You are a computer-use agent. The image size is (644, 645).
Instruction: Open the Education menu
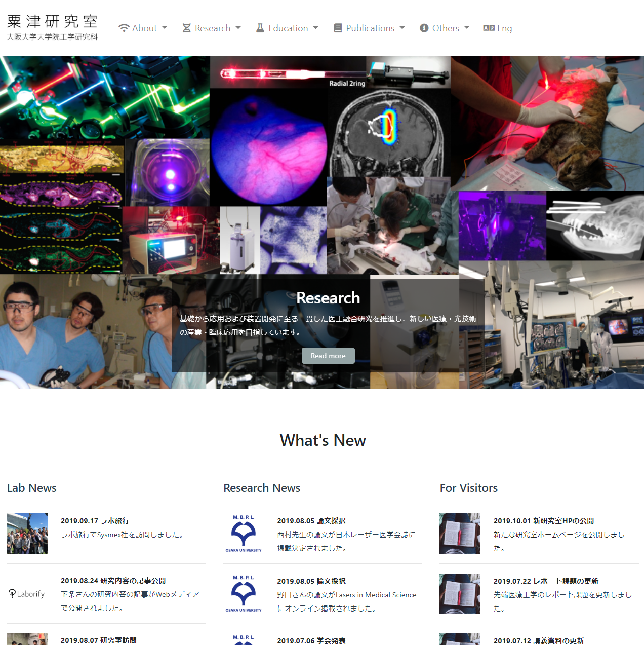[288, 28]
